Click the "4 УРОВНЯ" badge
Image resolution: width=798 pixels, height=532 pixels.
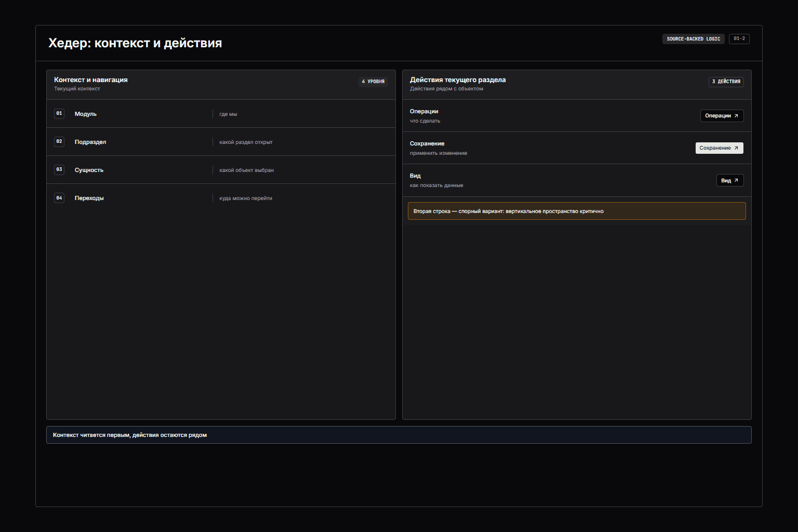373,82
